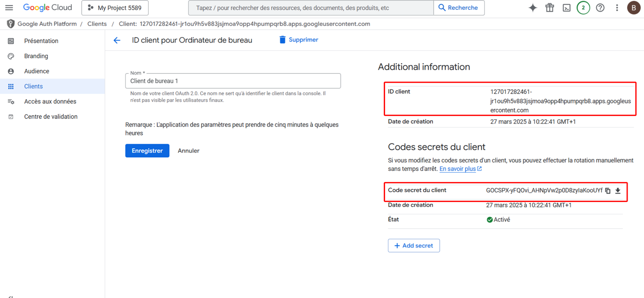
Task: Go back using the left arrow
Action: (117, 40)
